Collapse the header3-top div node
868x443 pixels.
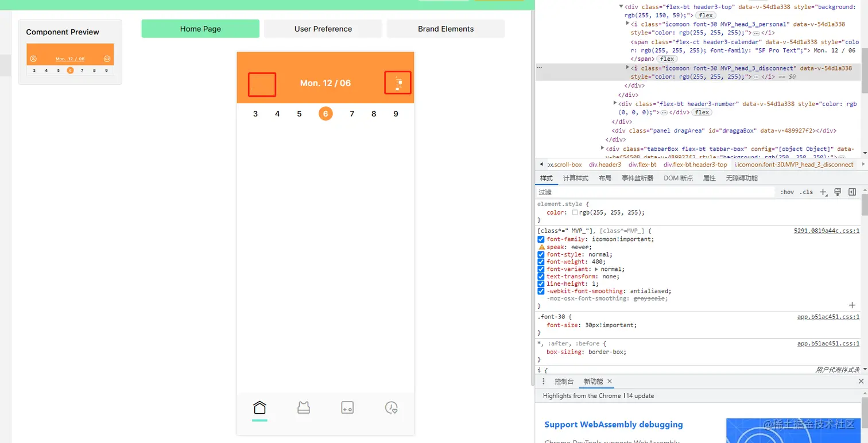(621, 7)
